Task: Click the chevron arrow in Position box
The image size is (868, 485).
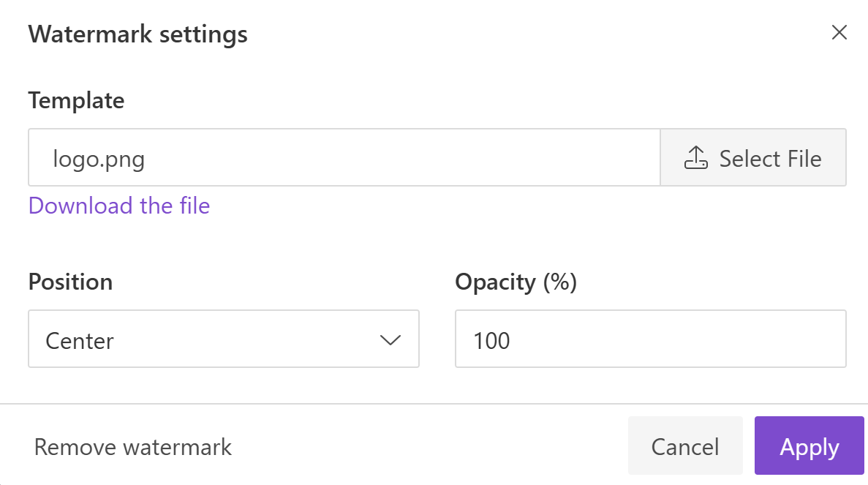Action: pos(390,339)
